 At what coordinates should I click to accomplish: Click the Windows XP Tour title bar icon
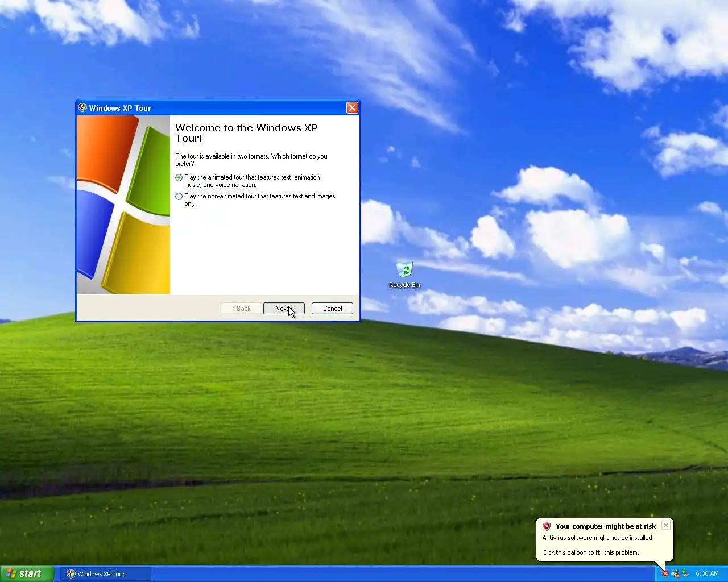coord(82,107)
